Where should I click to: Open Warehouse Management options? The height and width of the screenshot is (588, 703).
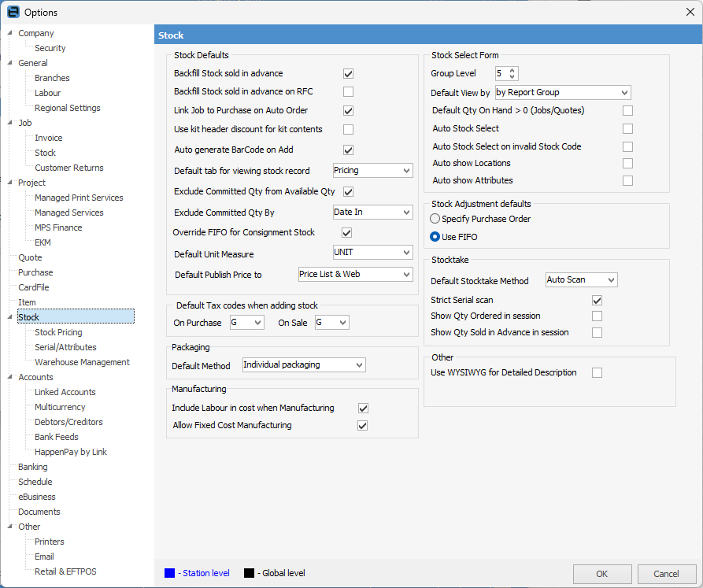82,362
